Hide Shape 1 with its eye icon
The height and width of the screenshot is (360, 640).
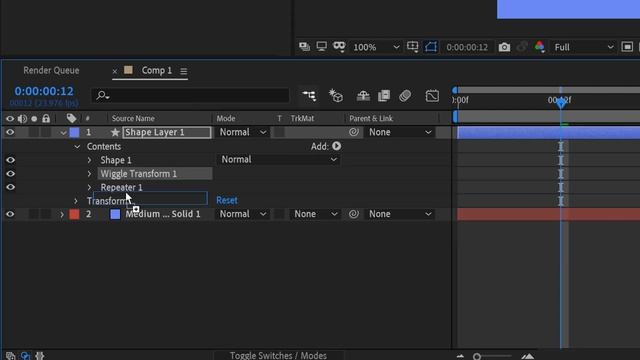(x=10, y=160)
